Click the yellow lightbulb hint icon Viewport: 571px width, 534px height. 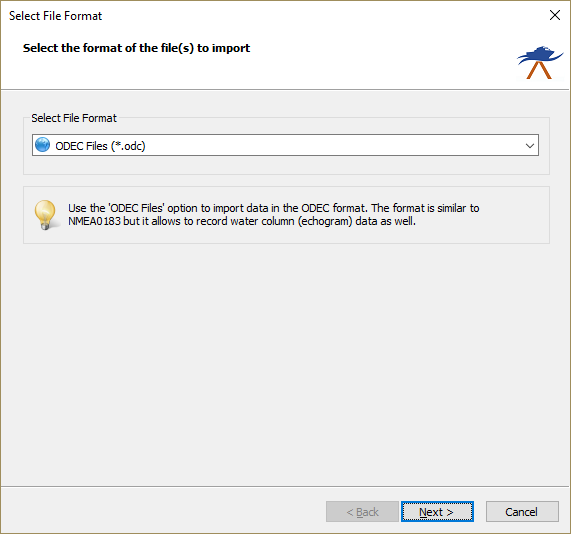[45, 215]
